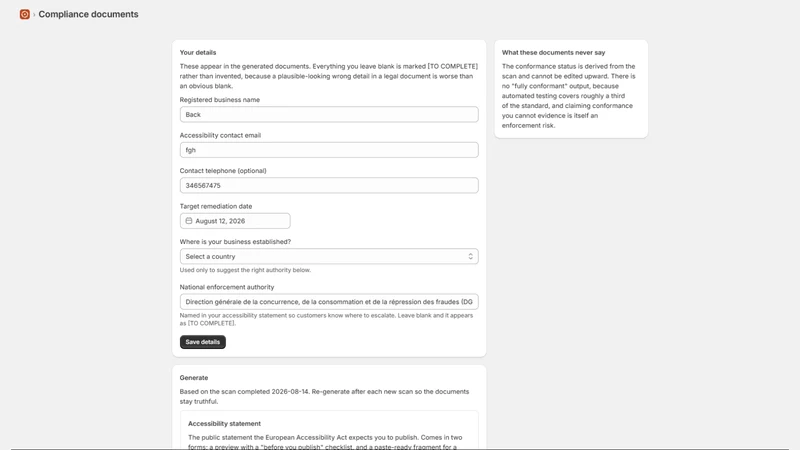Click the What these documents never say heading
800x450 pixels.
pyautogui.click(x=554, y=53)
